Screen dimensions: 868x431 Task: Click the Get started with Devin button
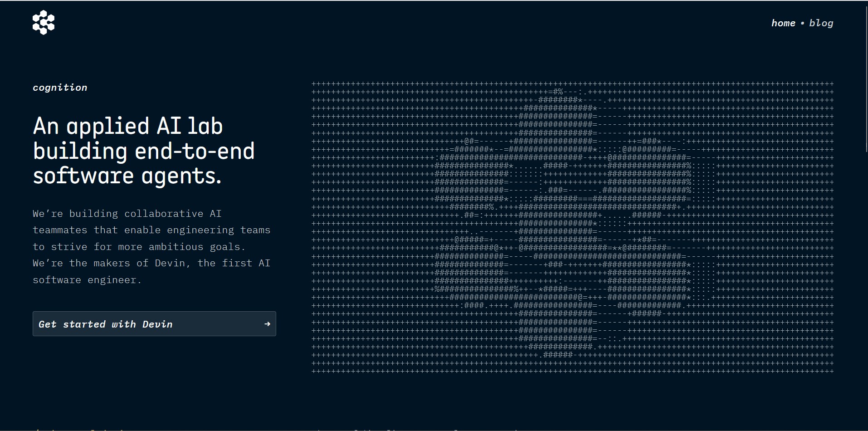point(154,323)
